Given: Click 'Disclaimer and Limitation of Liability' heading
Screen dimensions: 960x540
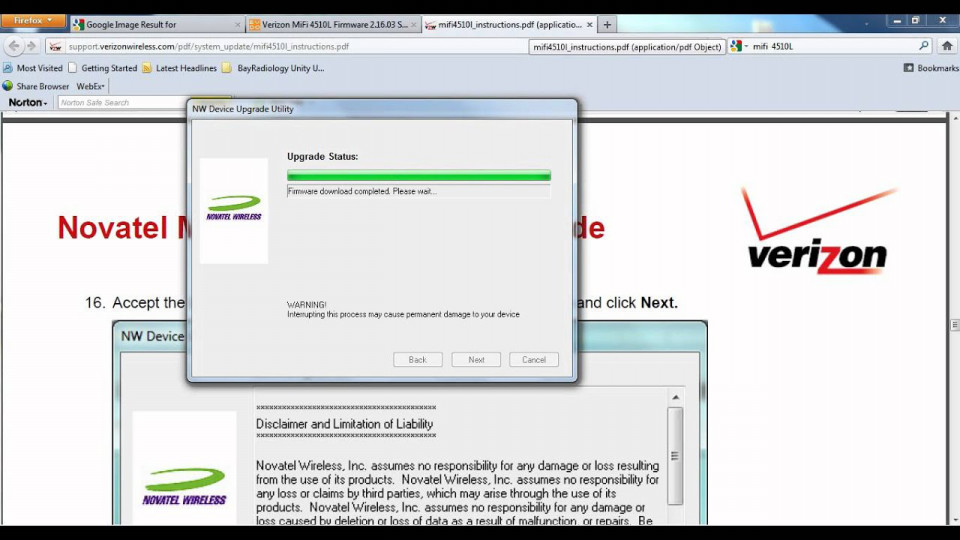Looking at the screenshot, I should coord(345,424).
